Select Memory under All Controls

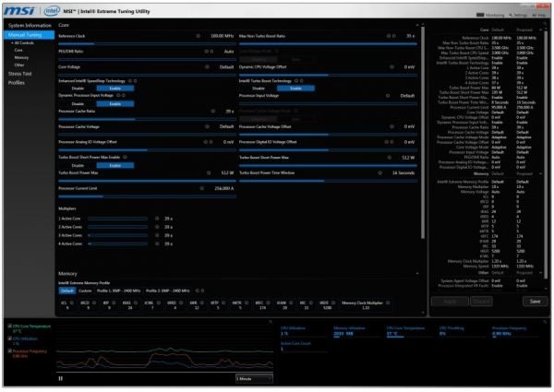21,57
